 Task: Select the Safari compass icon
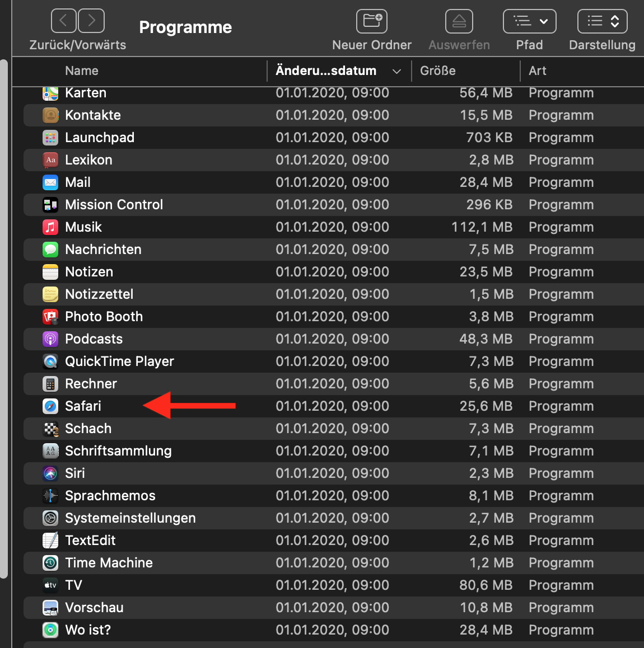click(x=50, y=406)
